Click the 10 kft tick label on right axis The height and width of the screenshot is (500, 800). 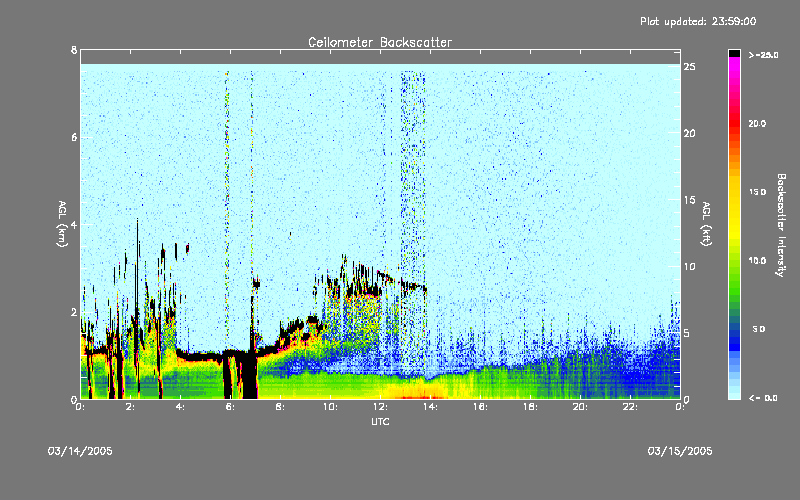pyautogui.click(x=689, y=266)
